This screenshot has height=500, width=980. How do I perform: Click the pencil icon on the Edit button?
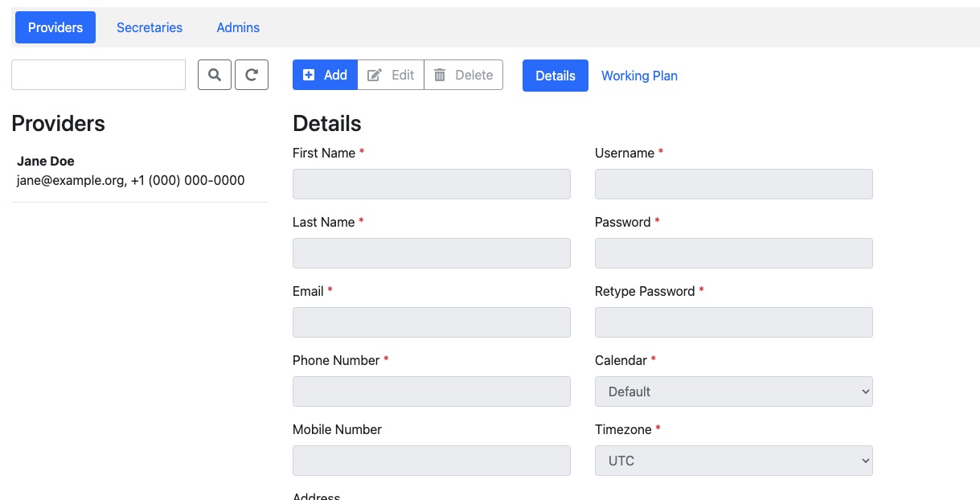tap(374, 74)
